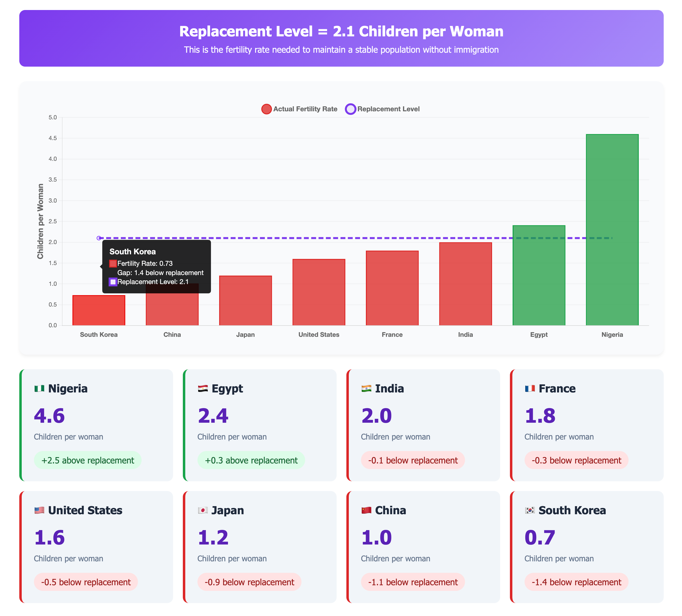Image resolution: width=682 pixels, height=616 pixels.
Task: Click the China flag icon
Action: tap(366, 510)
